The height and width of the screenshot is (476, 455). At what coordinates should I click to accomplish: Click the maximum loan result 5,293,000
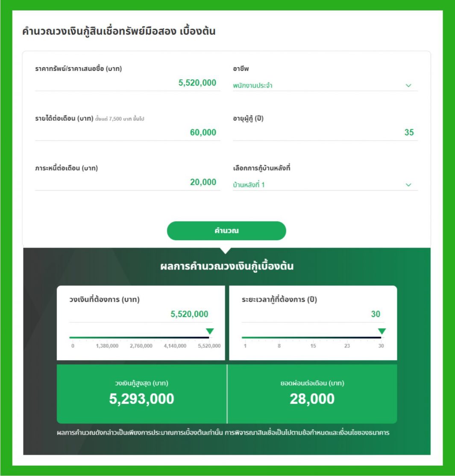(141, 399)
